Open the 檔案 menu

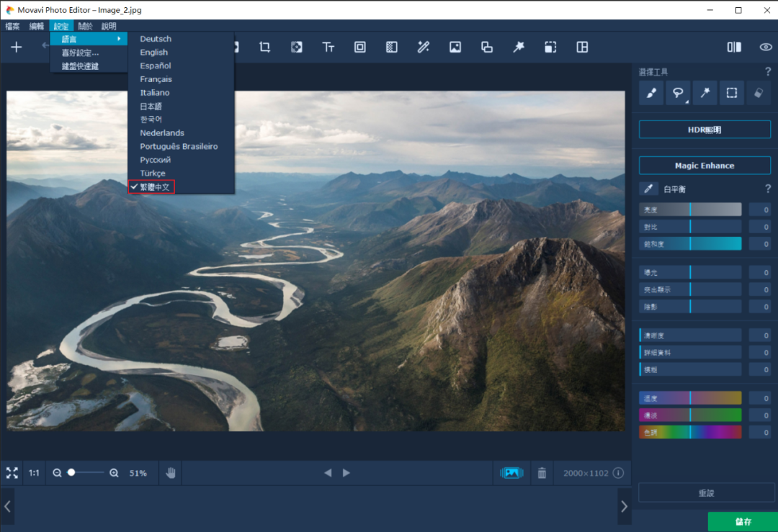pos(12,27)
